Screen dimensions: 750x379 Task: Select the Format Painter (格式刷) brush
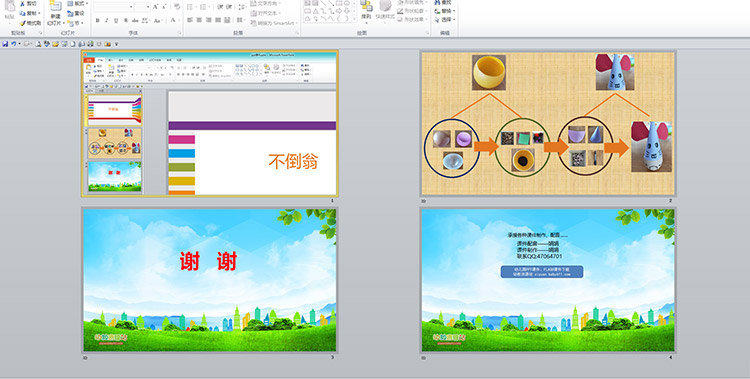[22, 23]
